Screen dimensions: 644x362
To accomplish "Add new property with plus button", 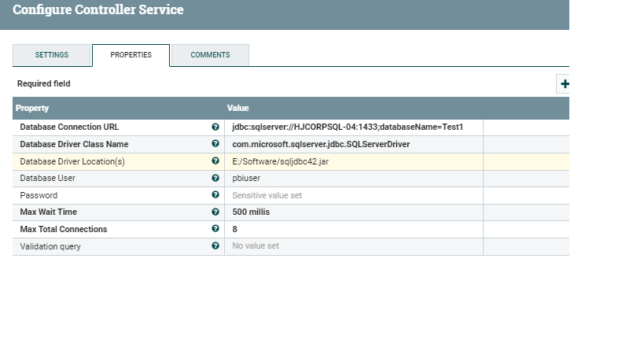I will click(x=564, y=84).
